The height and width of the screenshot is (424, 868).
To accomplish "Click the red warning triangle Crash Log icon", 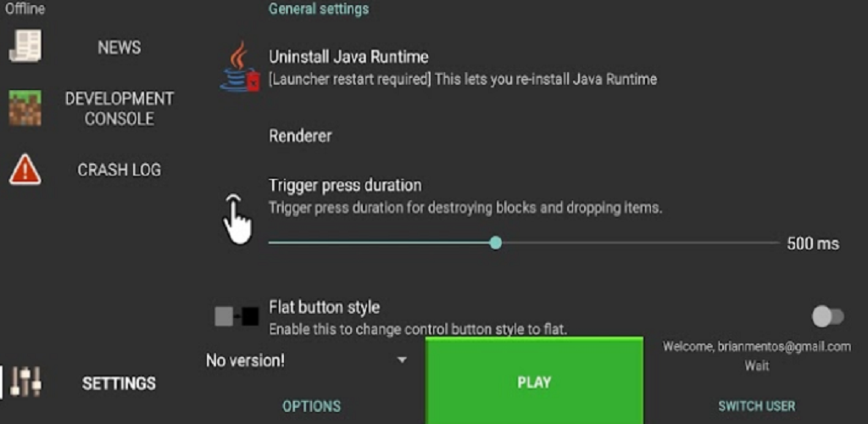I will tap(25, 170).
